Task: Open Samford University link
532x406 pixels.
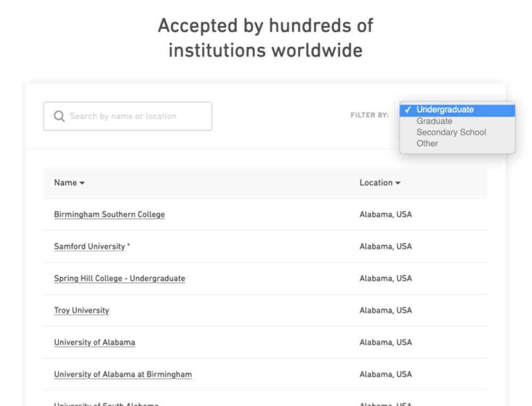Action: pyautogui.click(x=89, y=247)
